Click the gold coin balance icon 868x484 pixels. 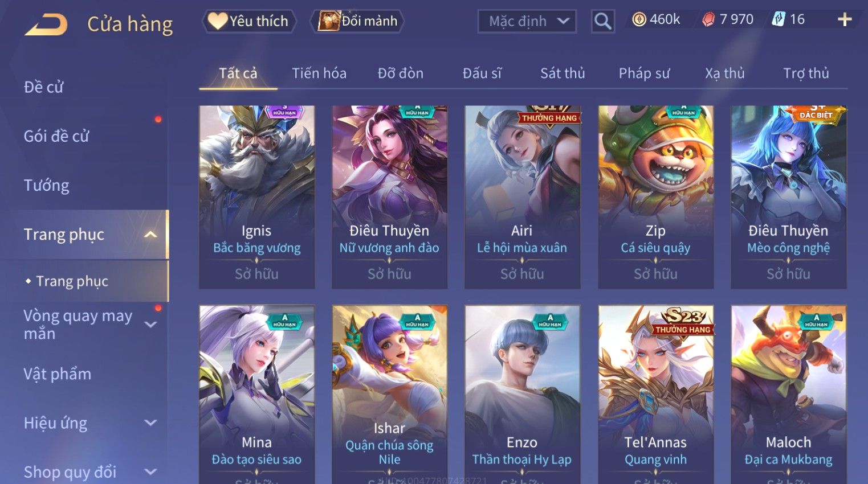(x=639, y=20)
